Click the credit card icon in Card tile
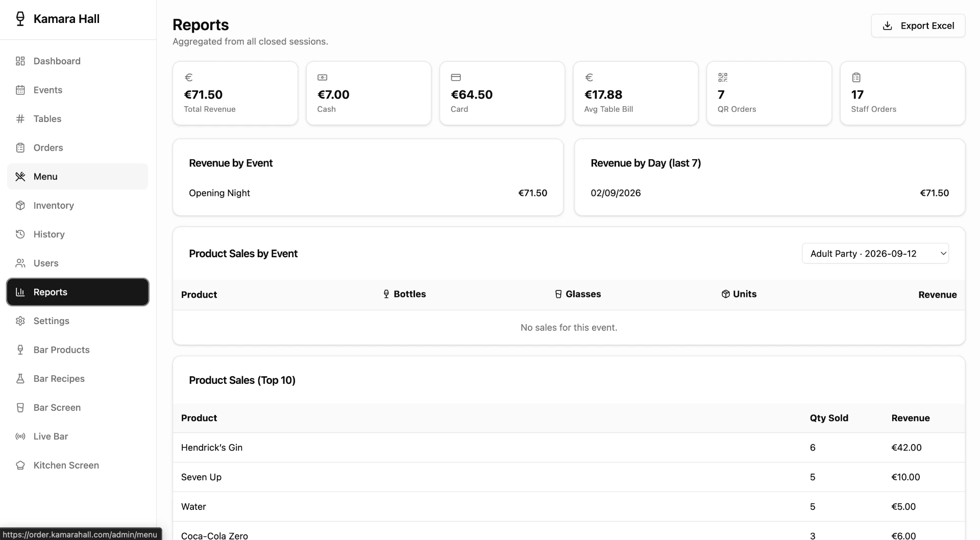 (456, 78)
